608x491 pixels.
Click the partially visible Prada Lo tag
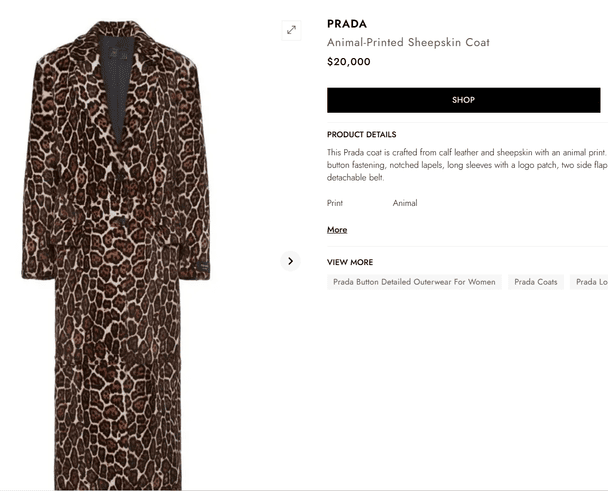point(589,282)
